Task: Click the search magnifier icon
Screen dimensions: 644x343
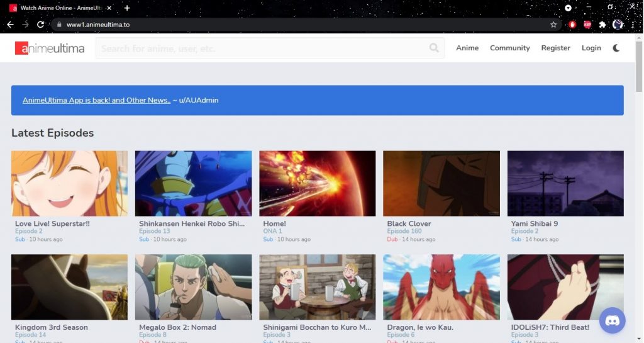Action: point(434,48)
